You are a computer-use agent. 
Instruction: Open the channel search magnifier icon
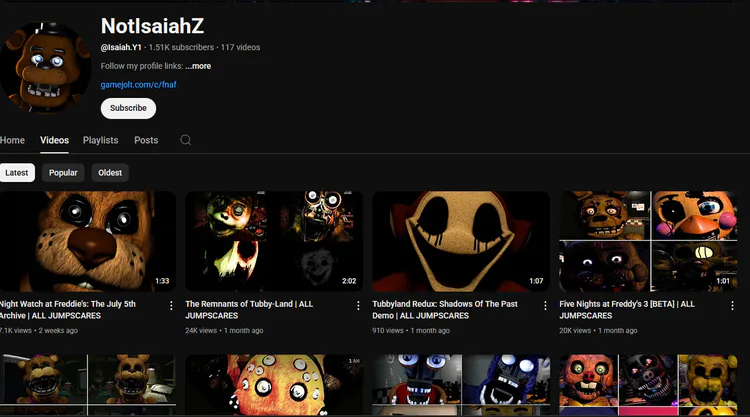click(x=186, y=140)
